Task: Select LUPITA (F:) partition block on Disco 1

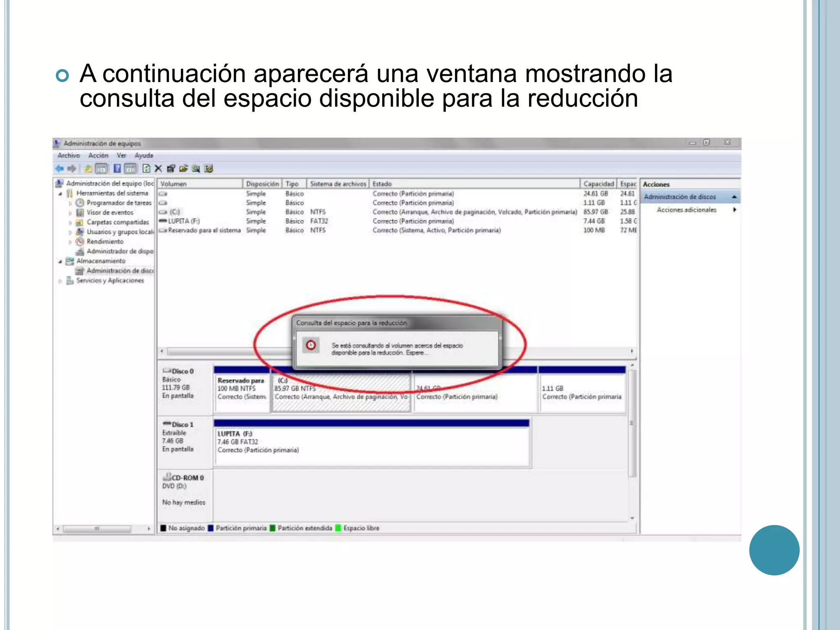Action: (372, 443)
